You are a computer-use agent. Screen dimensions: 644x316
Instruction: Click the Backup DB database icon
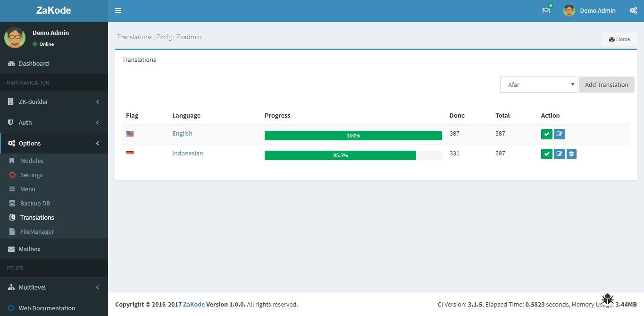12,203
